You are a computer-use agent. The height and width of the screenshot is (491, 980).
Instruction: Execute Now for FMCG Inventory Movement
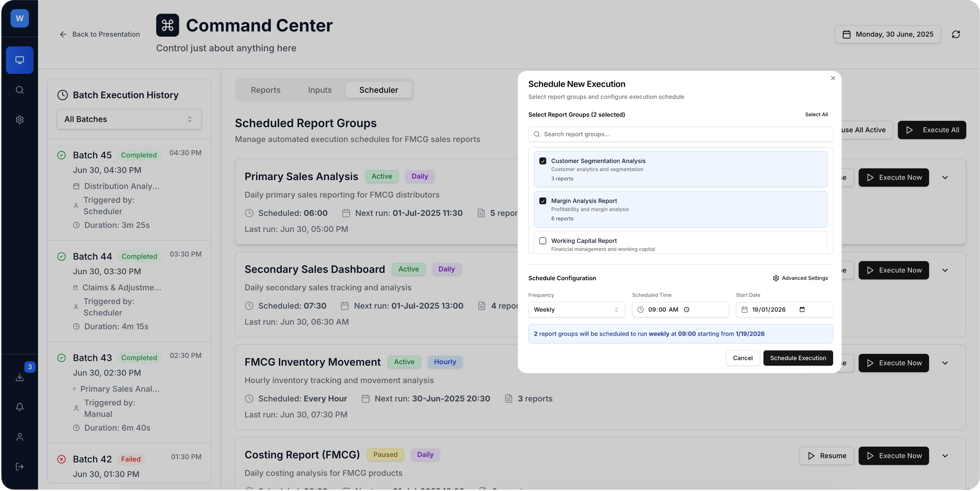pos(893,363)
